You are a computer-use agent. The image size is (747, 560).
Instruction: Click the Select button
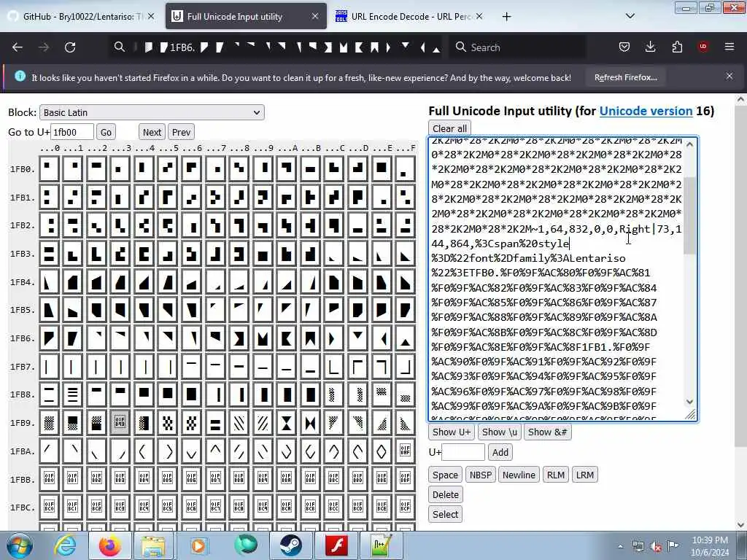pyautogui.click(x=445, y=514)
